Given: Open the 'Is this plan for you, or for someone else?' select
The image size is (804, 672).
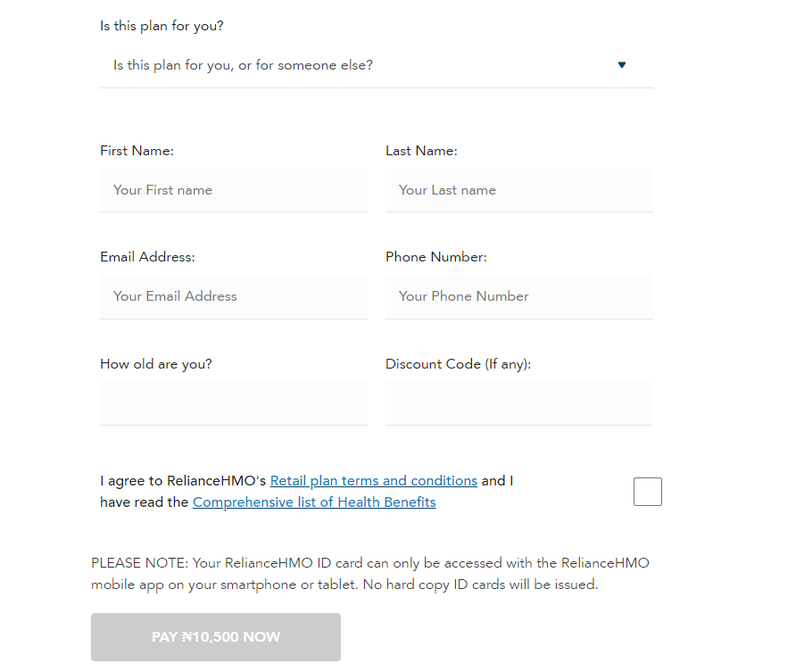Looking at the screenshot, I should click(377, 66).
